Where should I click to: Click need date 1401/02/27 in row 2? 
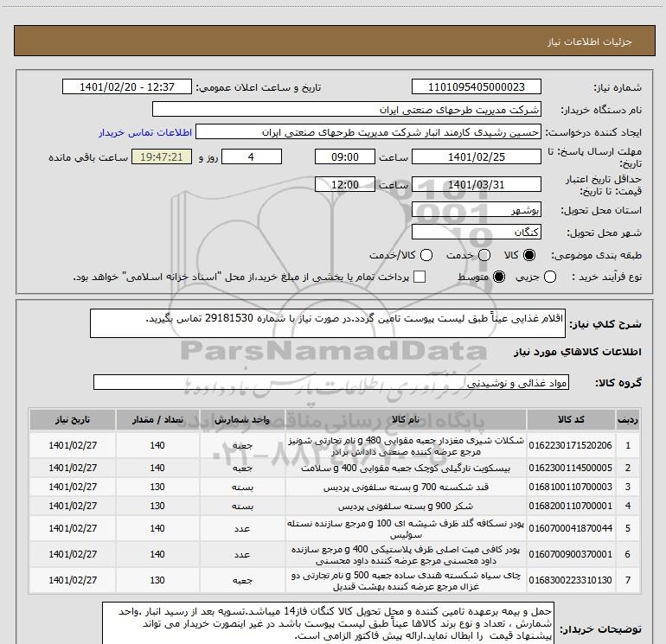click(x=73, y=468)
